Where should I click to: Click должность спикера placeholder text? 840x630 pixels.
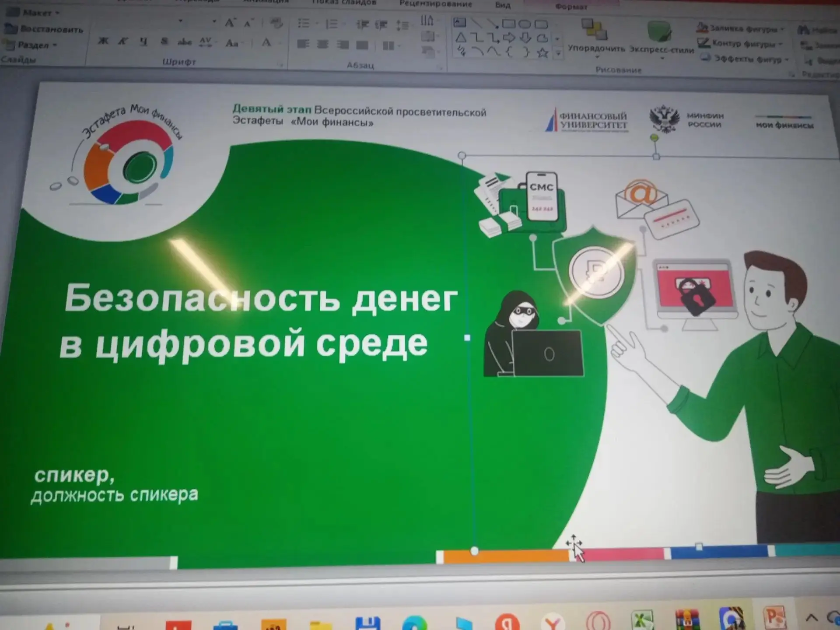(x=115, y=495)
